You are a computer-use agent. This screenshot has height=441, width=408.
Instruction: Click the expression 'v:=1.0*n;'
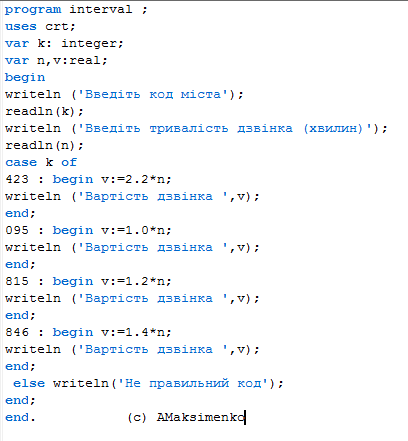pos(136,230)
